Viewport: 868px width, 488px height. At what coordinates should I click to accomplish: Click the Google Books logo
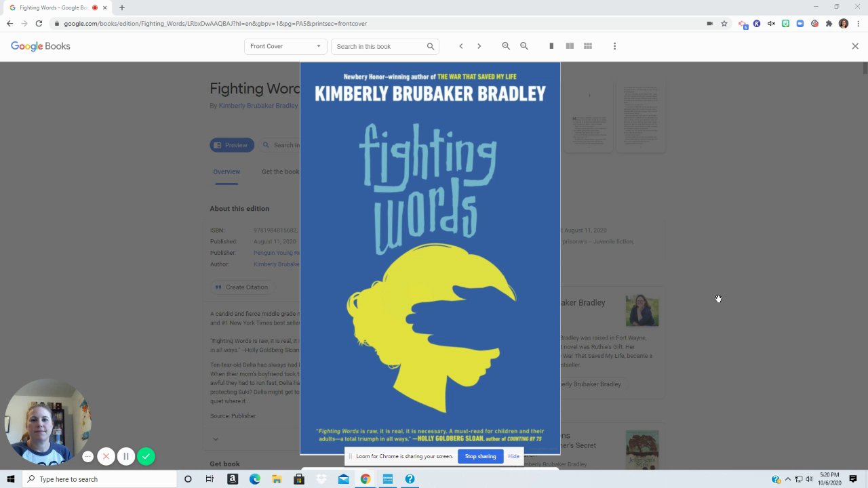pyautogui.click(x=41, y=46)
